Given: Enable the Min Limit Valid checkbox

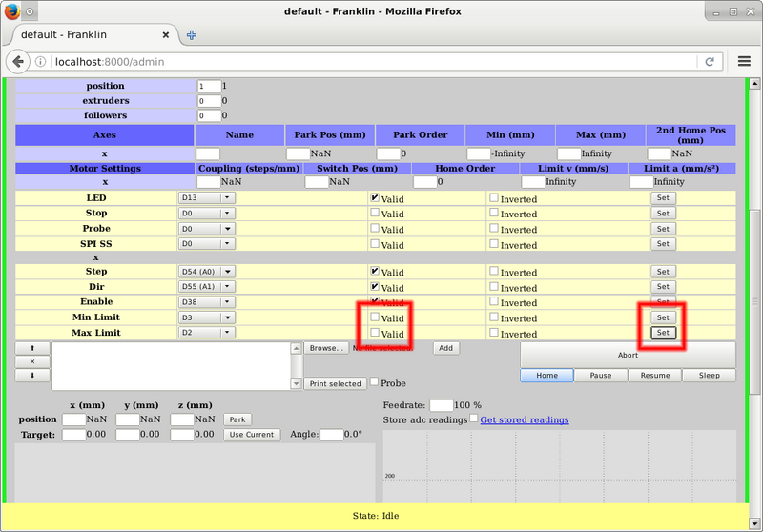Looking at the screenshot, I should pos(375,317).
